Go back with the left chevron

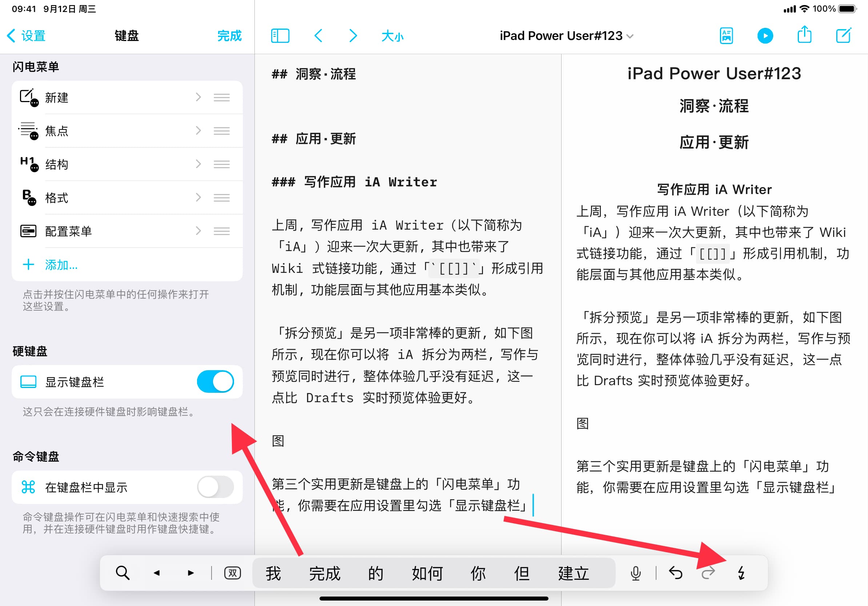(x=318, y=36)
